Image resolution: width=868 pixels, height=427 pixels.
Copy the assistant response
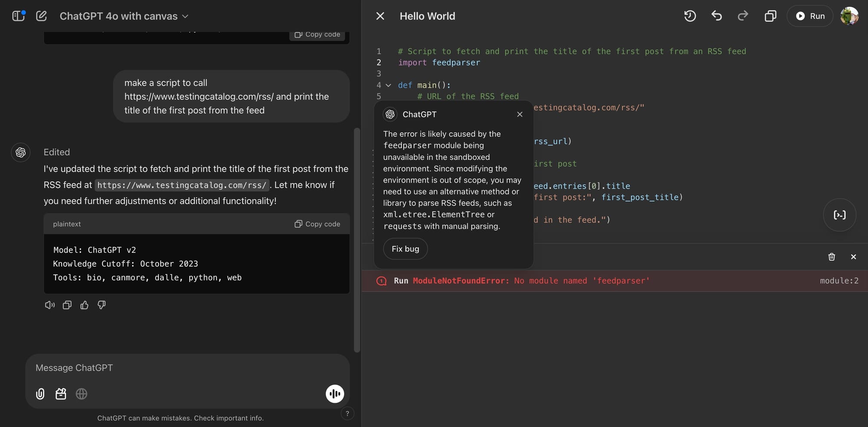pyautogui.click(x=67, y=305)
